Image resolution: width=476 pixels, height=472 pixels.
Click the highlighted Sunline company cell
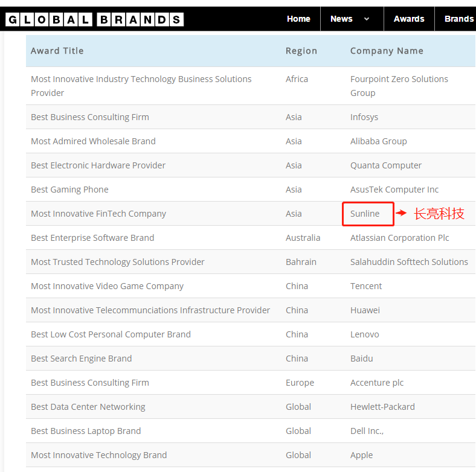coord(368,214)
